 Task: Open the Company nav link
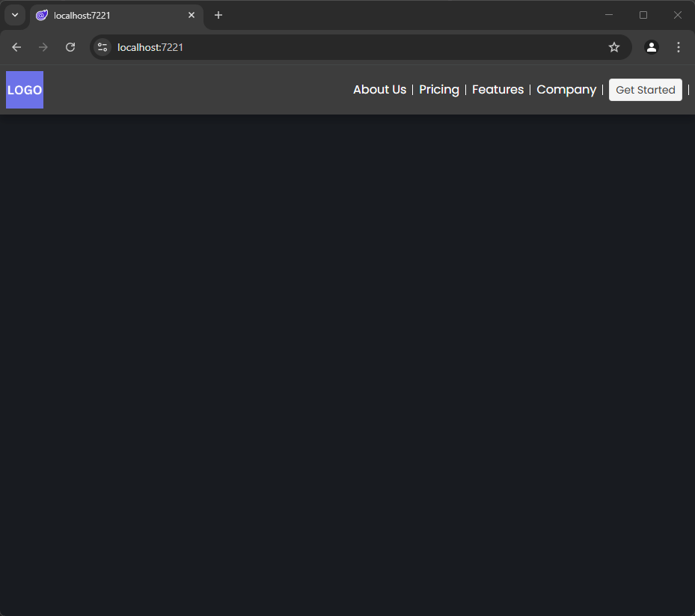tap(566, 90)
